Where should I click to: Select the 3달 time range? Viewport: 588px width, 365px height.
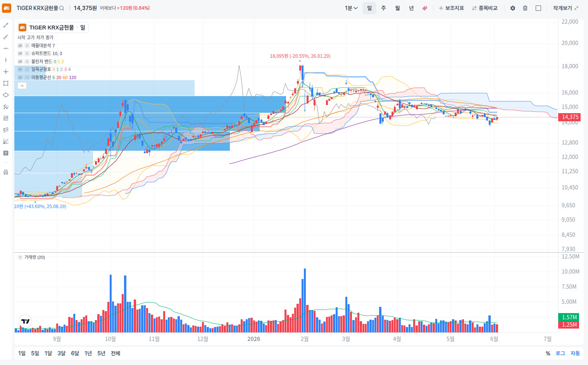coord(62,353)
